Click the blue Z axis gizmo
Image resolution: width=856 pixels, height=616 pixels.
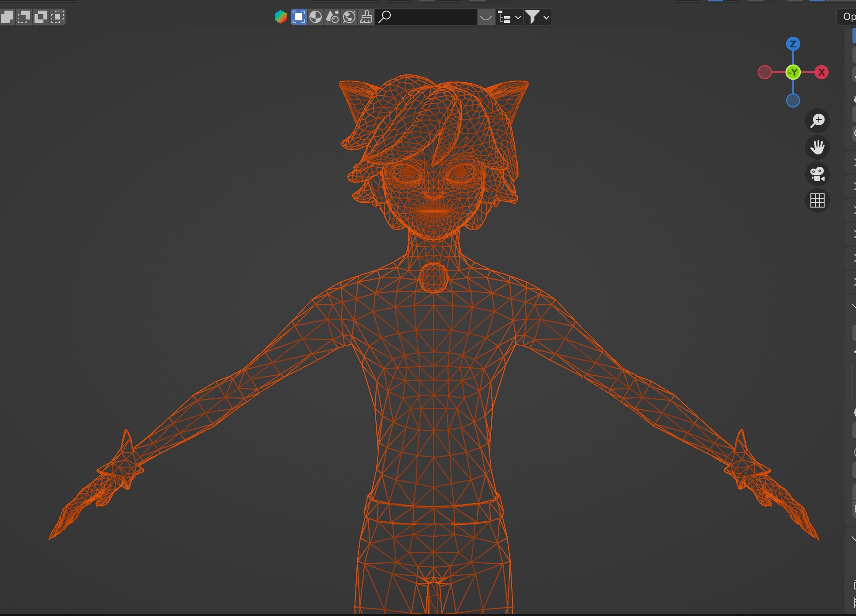point(793,44)
